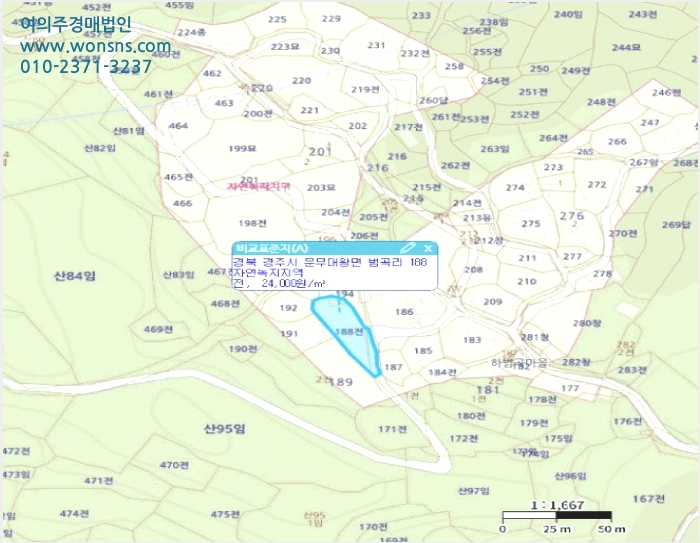Click the price text 24,000원/m²

point(293,283)
